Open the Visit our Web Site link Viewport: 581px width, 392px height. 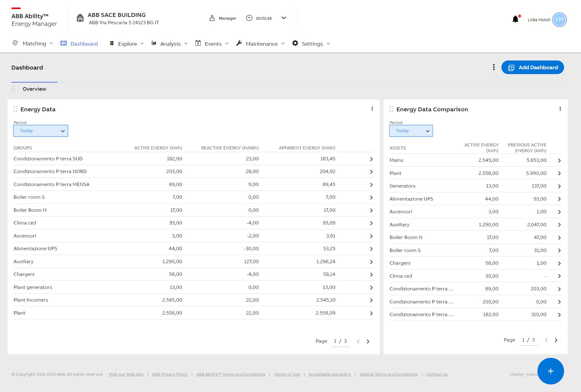126,374
